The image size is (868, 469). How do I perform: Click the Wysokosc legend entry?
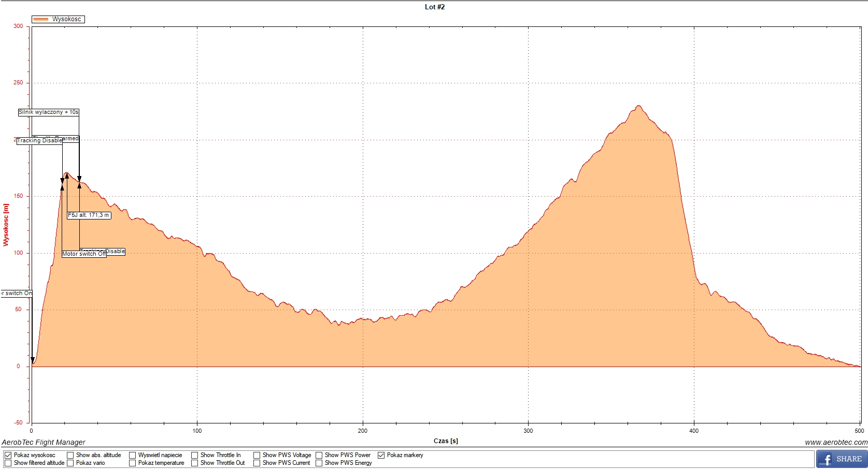click(x=58, y=19)
